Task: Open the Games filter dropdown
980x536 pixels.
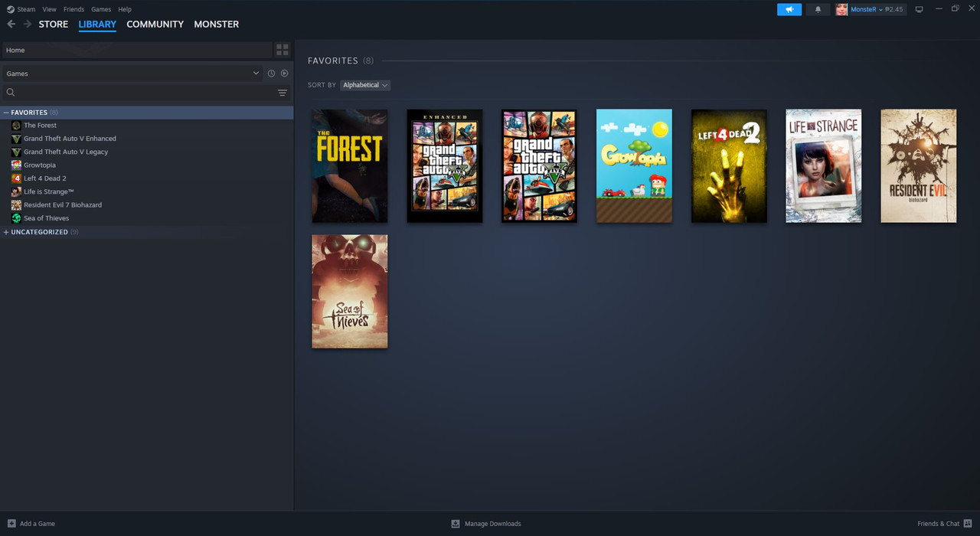Action: click(x=132, y=74)
